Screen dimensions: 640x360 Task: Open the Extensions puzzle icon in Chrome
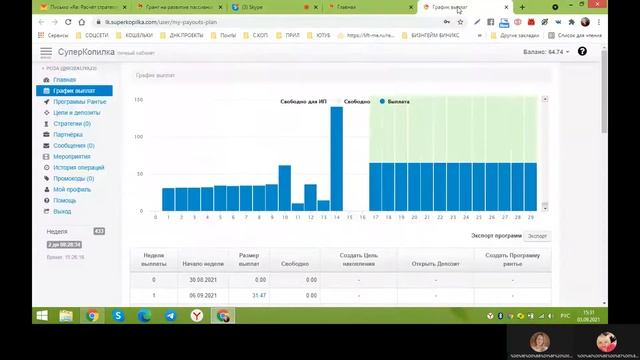tap(571, 22)
